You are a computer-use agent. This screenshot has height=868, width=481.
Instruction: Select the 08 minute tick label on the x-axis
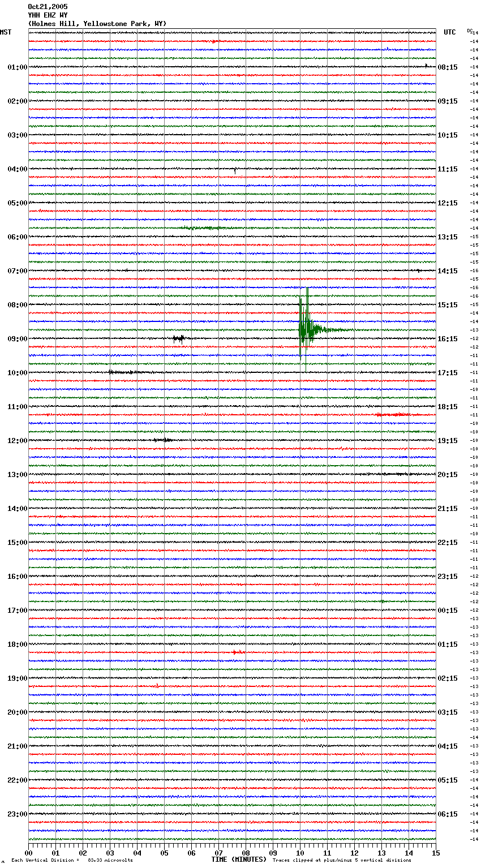[x=246, y=852]
